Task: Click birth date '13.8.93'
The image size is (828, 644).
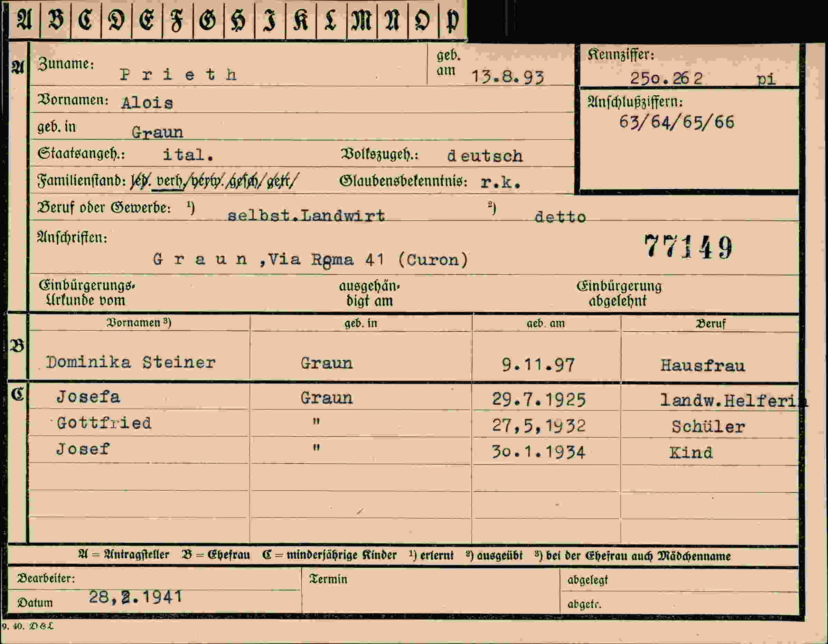Action: 508,77
